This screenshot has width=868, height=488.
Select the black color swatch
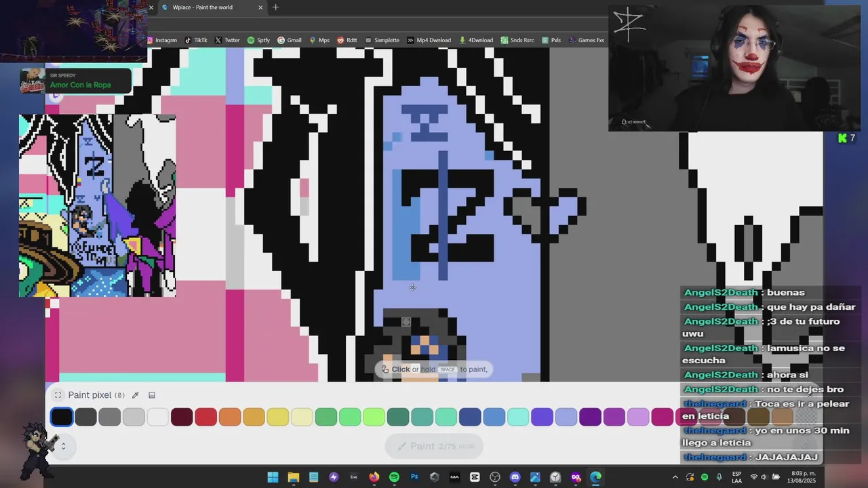pyautogui.click(x=61, y=416)
